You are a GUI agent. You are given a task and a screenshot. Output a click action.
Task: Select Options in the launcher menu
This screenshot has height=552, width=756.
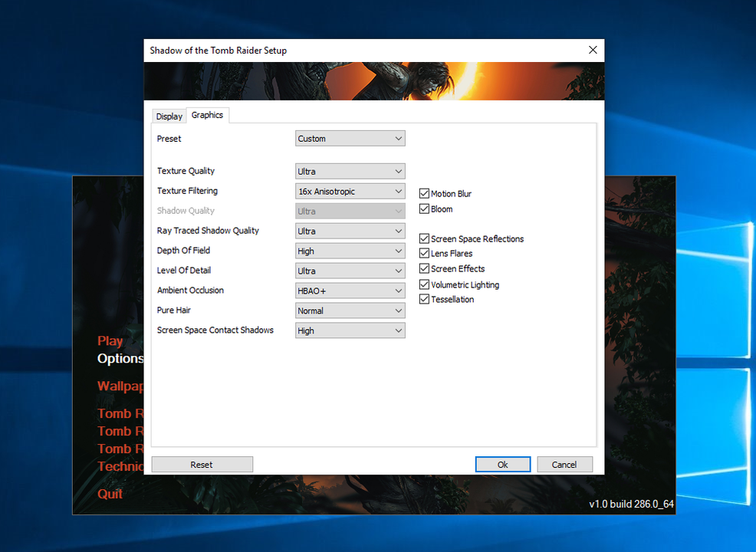click(x=120, y=358)
